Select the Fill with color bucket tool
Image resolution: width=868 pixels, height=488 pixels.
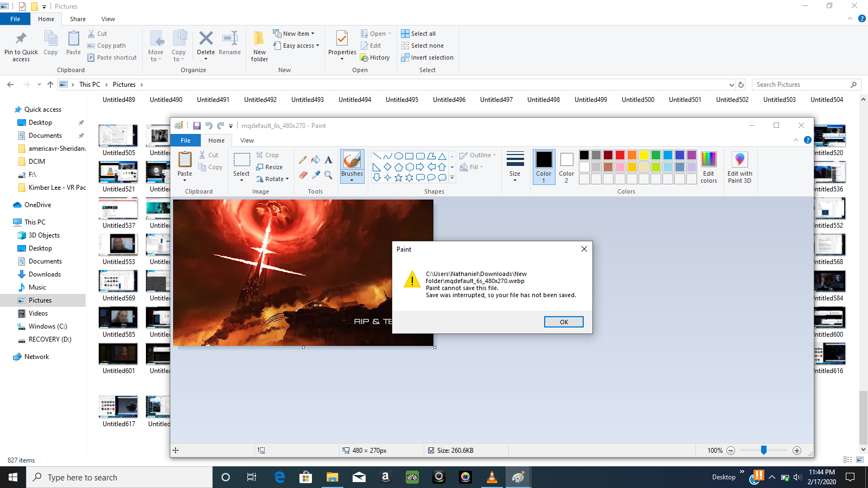coord(316,160)
